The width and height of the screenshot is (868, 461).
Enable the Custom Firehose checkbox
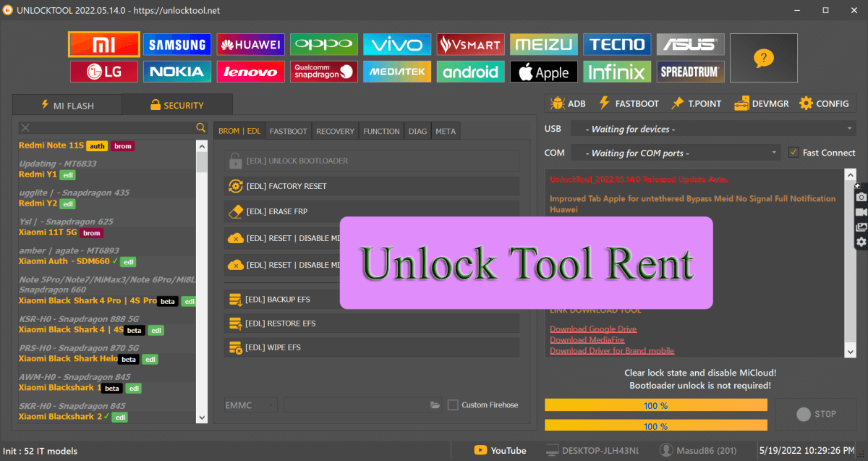point(454,405)
